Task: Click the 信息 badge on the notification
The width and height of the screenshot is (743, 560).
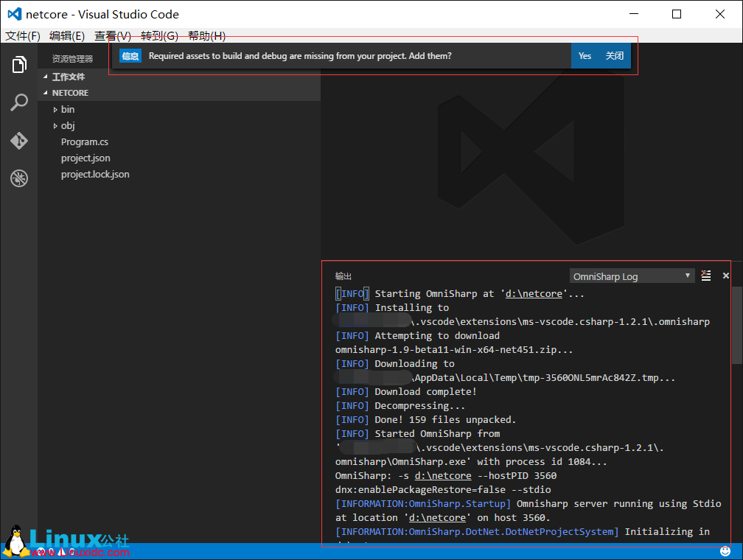Action: point(130,56)
